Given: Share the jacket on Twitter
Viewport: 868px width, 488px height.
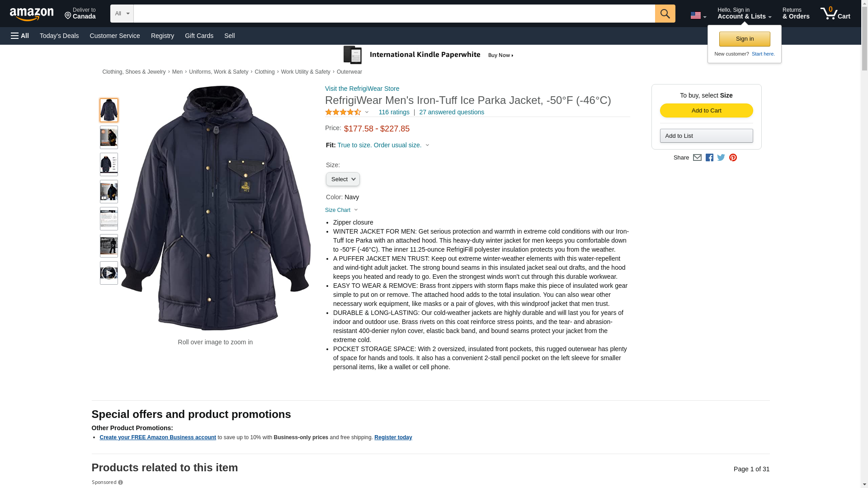Looking at the screenshot, I should [721, 158].
